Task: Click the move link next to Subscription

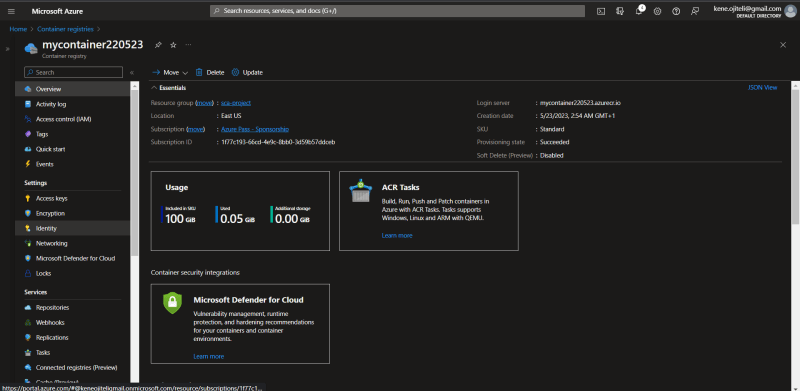Action: tap(196, 129)
